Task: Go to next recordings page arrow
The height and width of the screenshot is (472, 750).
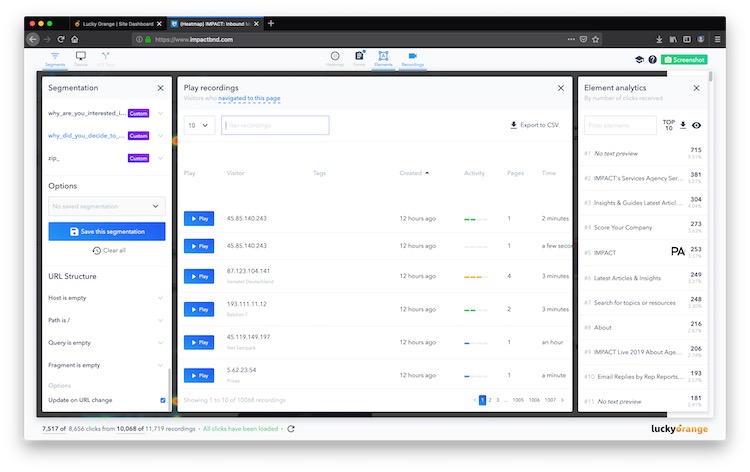Action: pyautogui.click(x=562, y=400)
